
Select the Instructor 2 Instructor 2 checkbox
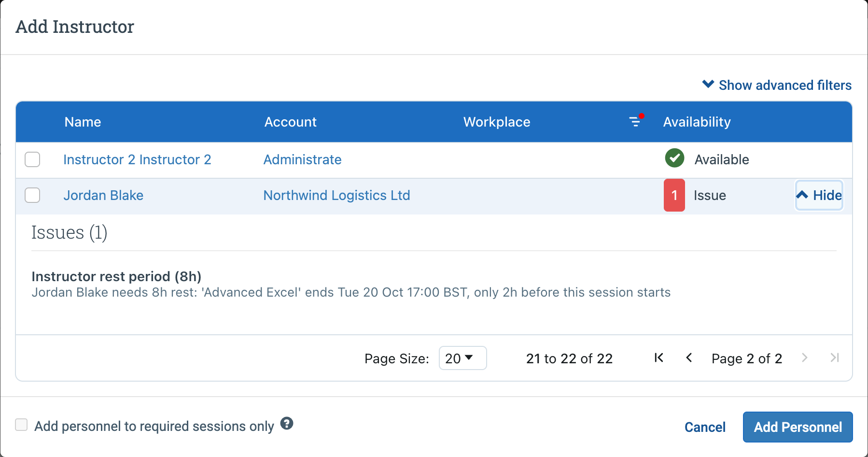click(x=32, y=159)
